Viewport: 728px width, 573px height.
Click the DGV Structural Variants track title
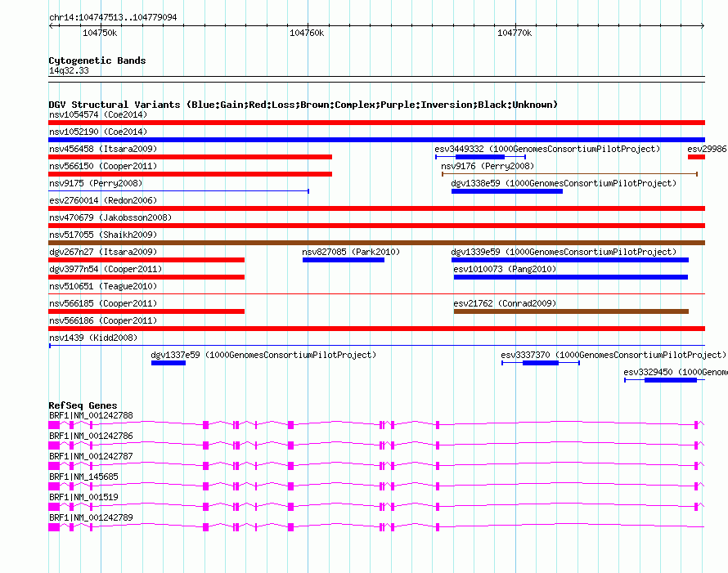[303, 105]
